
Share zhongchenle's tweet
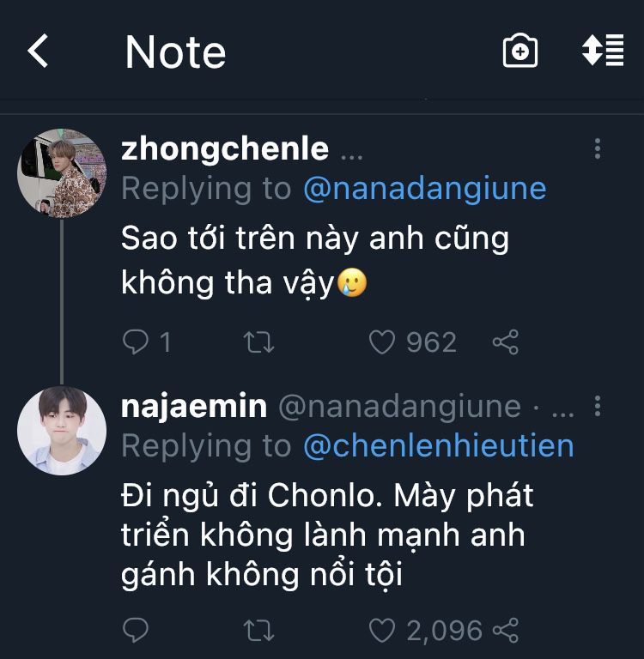point(506,343)
